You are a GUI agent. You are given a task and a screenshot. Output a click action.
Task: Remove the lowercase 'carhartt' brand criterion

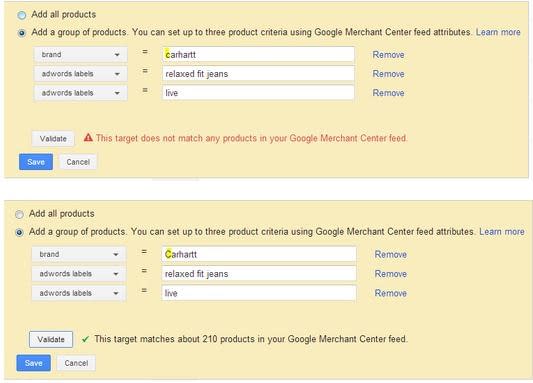[x=388, y=55]
